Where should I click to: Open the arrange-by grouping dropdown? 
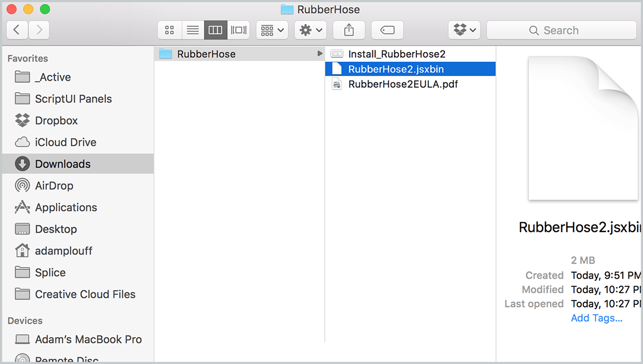(x=272, y=30)
